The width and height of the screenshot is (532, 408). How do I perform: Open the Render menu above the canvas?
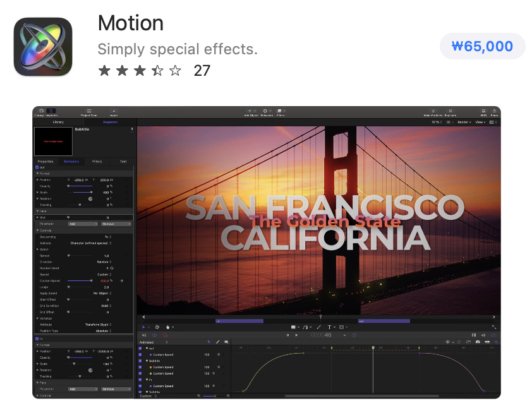click(x=464, y=122)
